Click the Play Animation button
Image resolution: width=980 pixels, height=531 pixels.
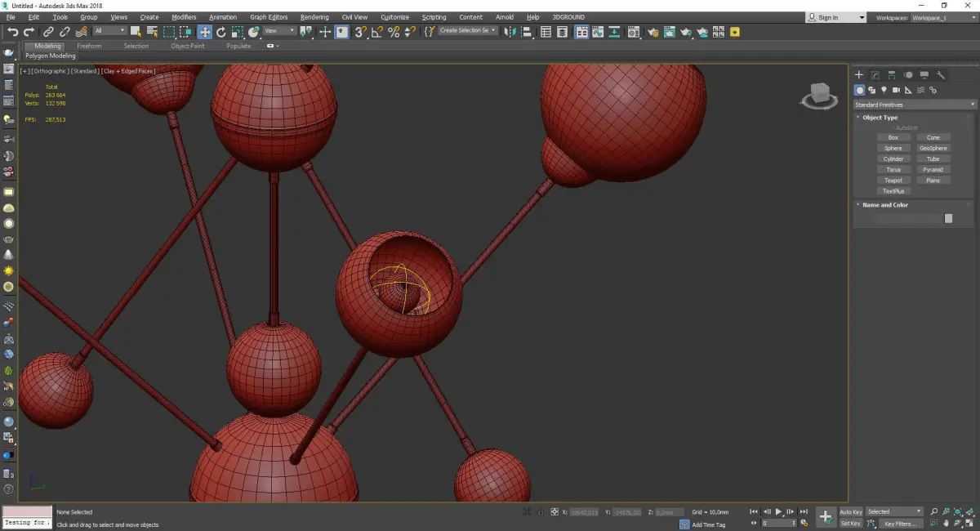(779, 511)
